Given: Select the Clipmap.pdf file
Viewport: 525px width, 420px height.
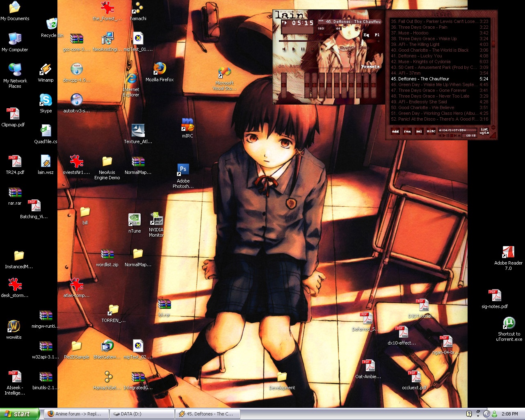Looking at the screenshot, I should point(13,117).
